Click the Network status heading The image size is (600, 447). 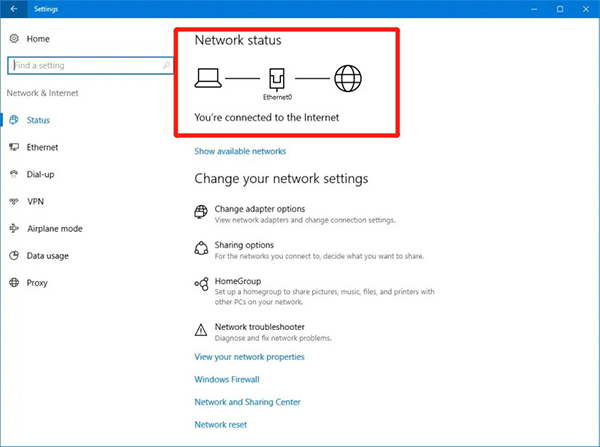(x=238, y=40)
